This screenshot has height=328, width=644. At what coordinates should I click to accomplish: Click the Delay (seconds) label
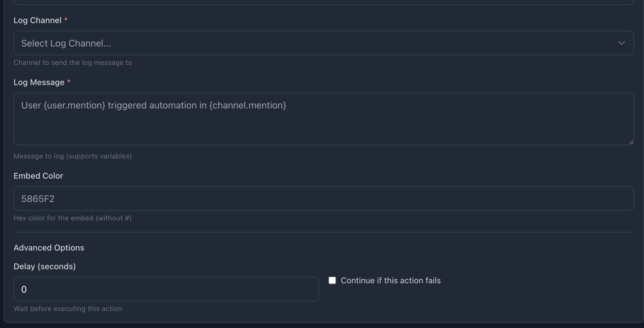(x=44, y=267)
